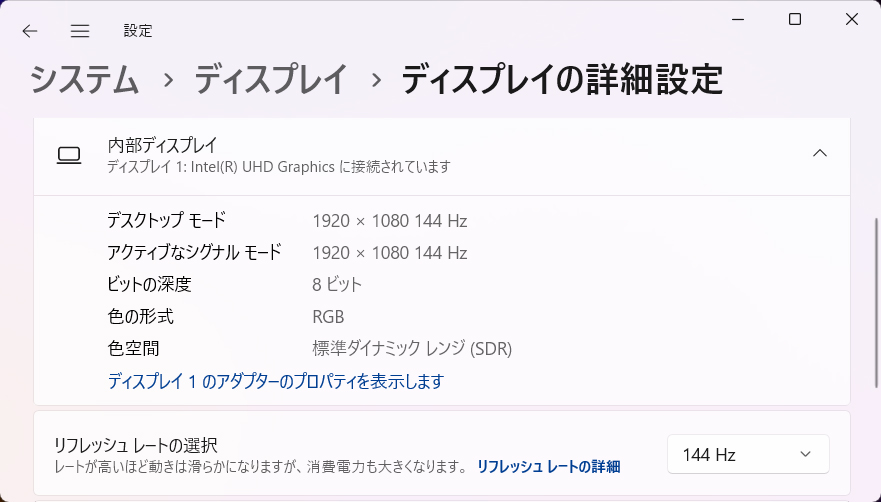This screenshot has height=502, width=881.
Task: Click the 内部ディスプレイ header title
Action: coord(162,146)
